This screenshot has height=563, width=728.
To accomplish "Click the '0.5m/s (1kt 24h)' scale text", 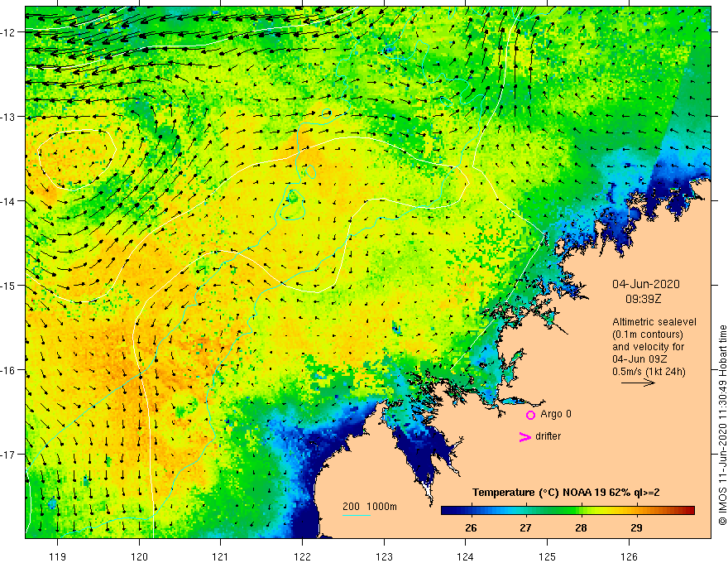I will click(x=649, y=372).
